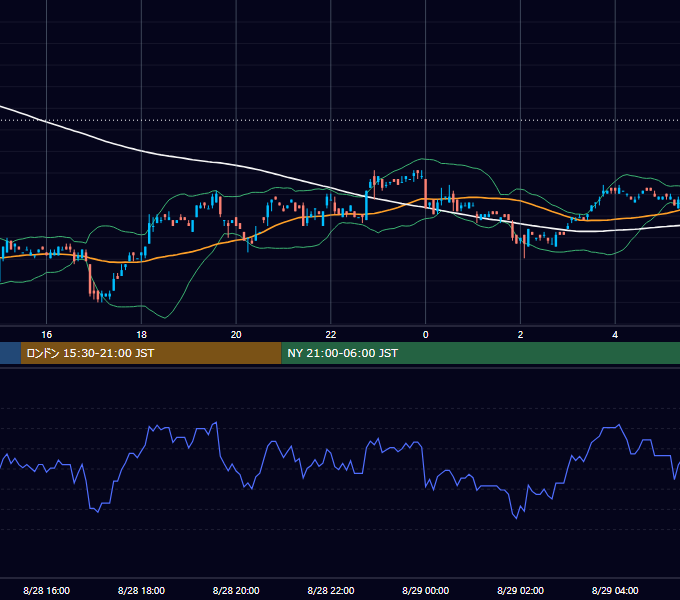680x600 pixels.
Task: Click the 0 hour axis label
Action: 425,335
